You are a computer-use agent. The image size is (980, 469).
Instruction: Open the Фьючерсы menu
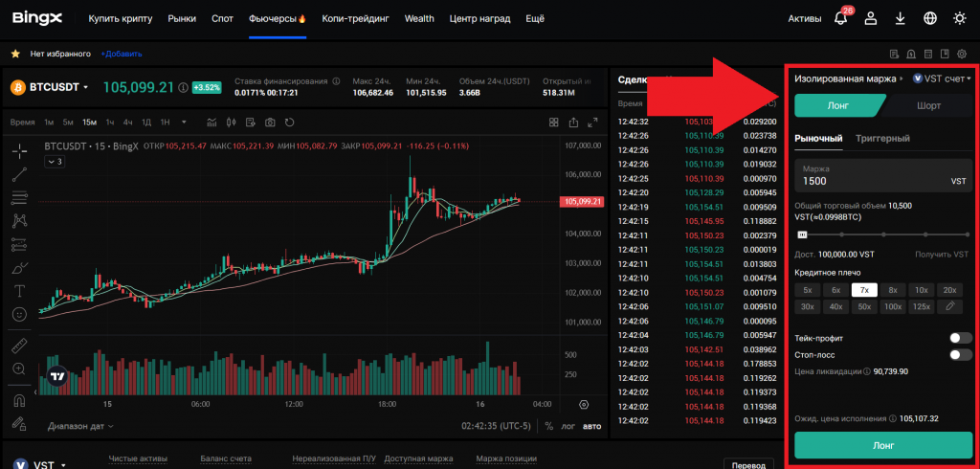tap(277, 19)
